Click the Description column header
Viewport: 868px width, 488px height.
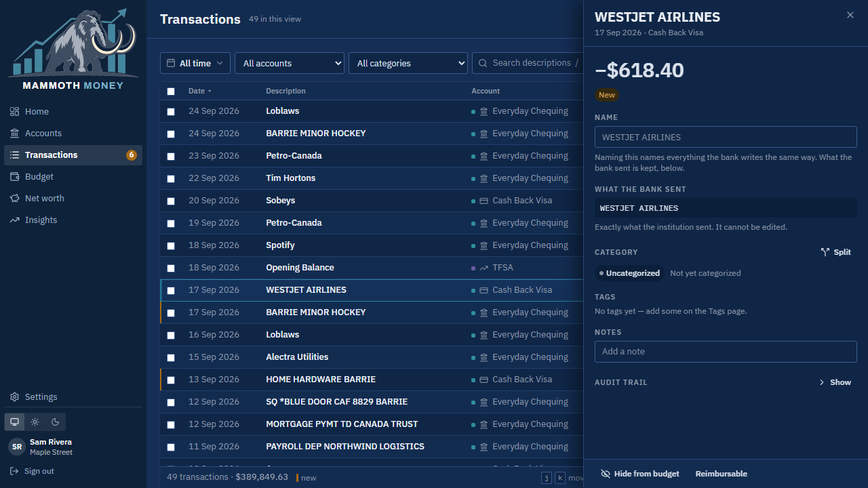pyautogui.click(x=285, y=91)
